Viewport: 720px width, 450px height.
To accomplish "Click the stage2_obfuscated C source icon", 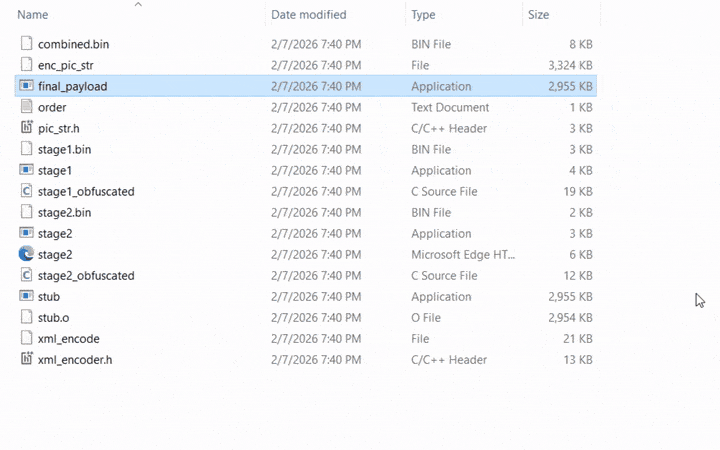I will click(x=26, y=275).
